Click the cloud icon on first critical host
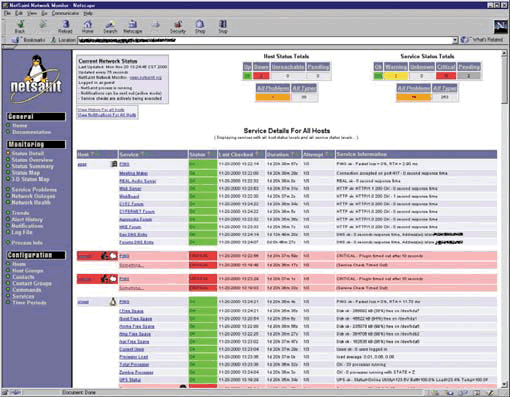510x397 pixels. [113, 256]
